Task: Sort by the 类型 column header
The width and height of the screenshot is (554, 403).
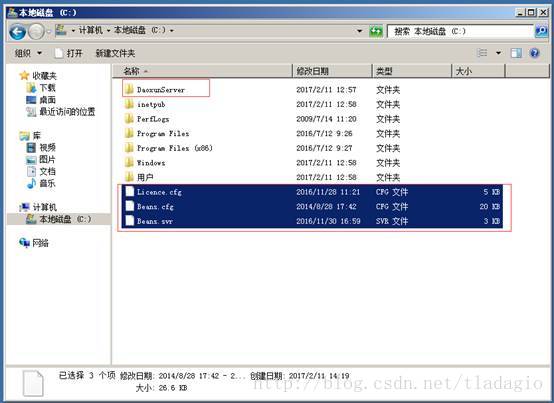Action: click(x=412, y=71)
